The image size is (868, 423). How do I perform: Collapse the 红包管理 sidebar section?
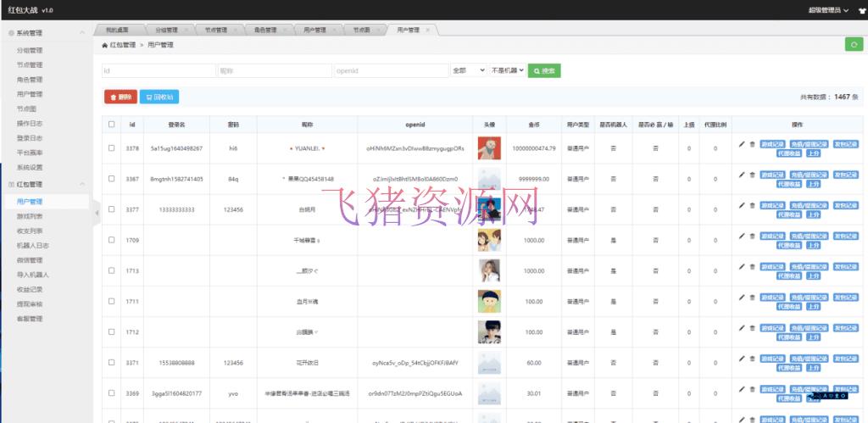point(47,184)
